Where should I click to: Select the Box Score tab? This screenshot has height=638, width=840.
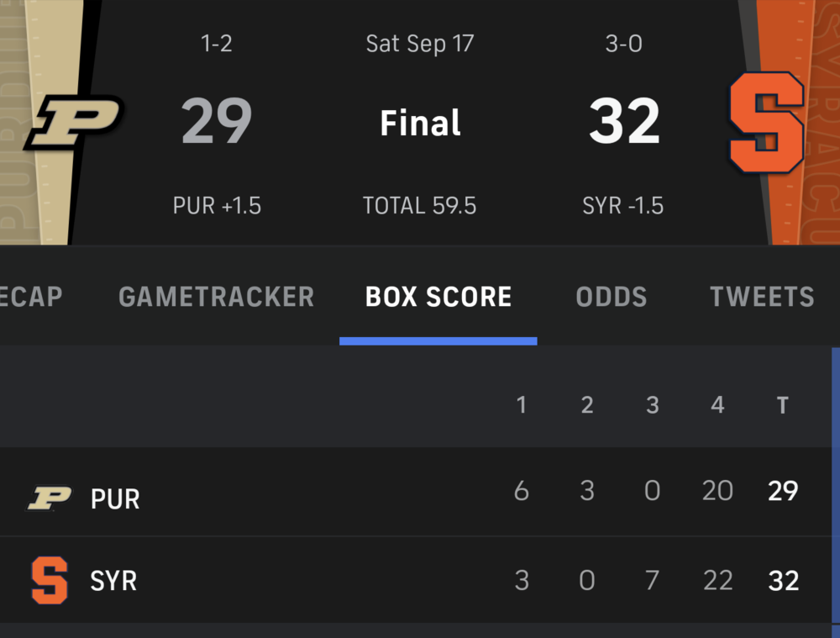click(438, 297)
